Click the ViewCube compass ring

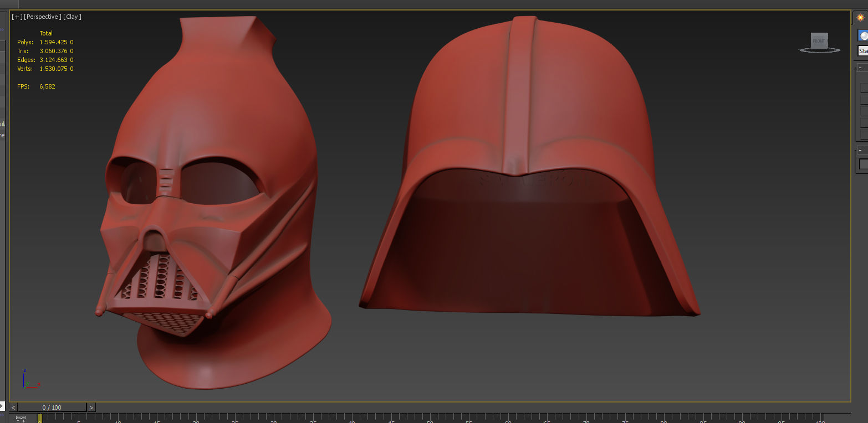coord(819,50)
